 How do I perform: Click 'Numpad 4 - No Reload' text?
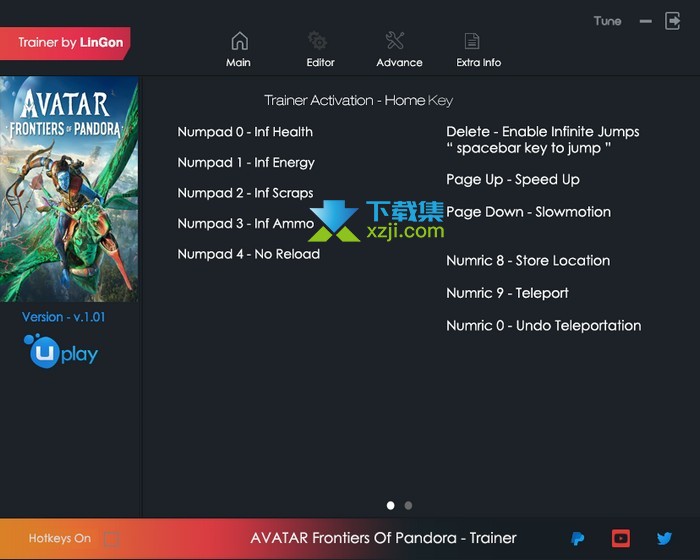[x=249, y=254]
